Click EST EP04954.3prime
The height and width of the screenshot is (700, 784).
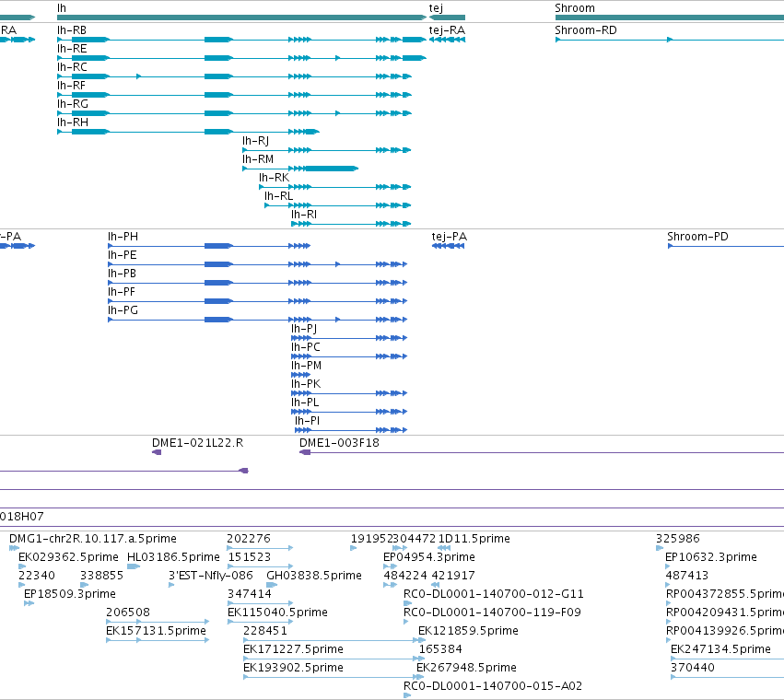tap(429, 557)
